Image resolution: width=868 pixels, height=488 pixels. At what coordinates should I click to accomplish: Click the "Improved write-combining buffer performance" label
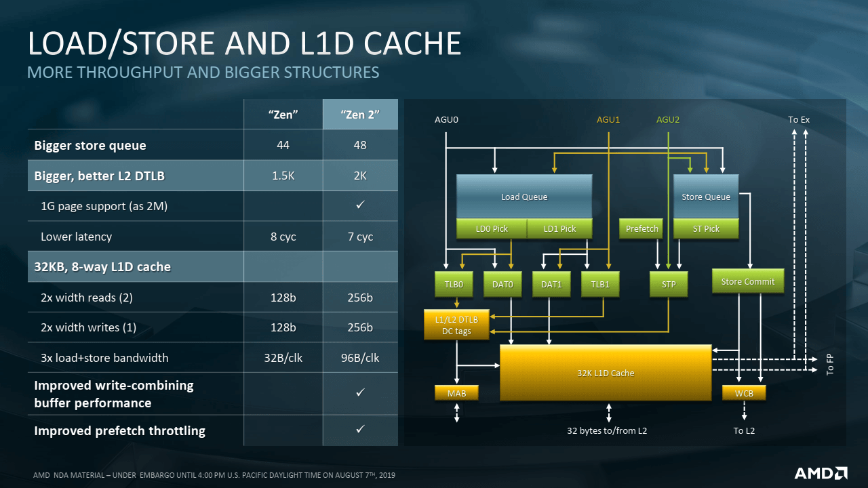pyautogui.click(x=114, y=394)
